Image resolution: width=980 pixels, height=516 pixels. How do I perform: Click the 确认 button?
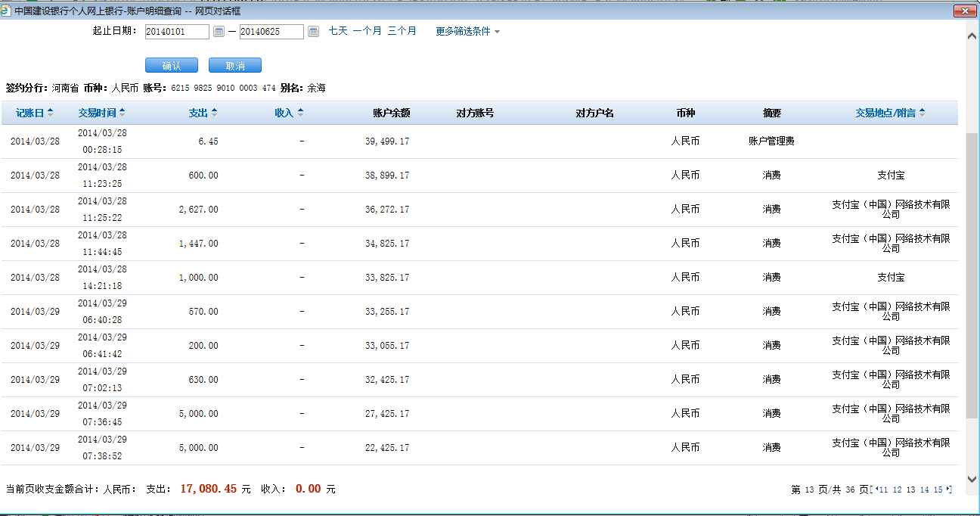pos(171,66)
